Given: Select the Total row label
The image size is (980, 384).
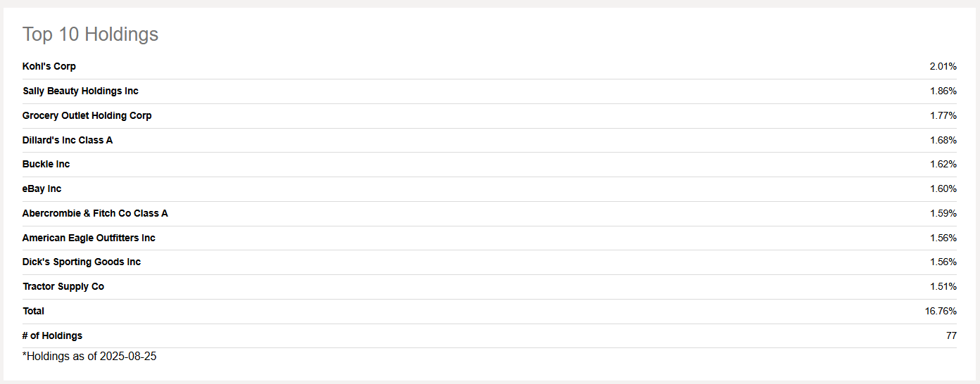Looking at the screenshot, I should [x=33, y=311].
